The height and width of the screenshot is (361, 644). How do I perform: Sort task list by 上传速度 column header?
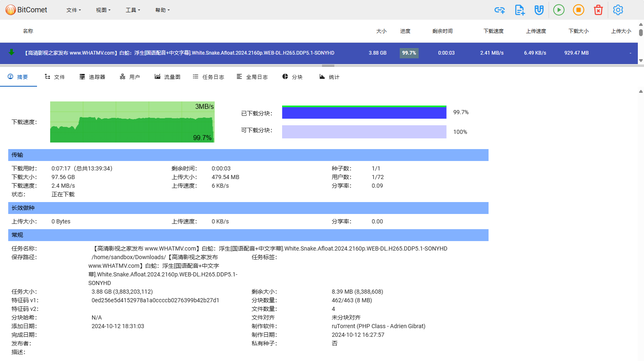[536, 31]
